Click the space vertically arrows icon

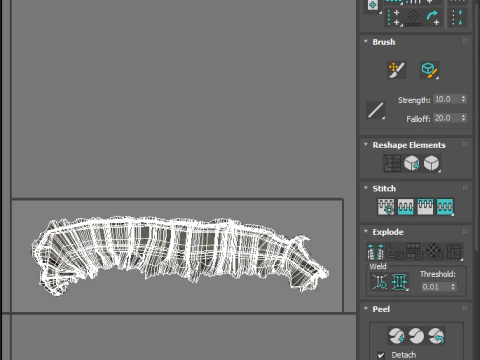point(457,18)
